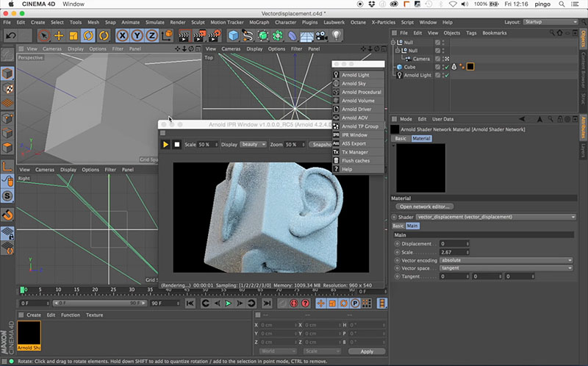Screen dimensions: 588x366
Task: Select the Move tool in top toolbar
Action: pos(59,35)
